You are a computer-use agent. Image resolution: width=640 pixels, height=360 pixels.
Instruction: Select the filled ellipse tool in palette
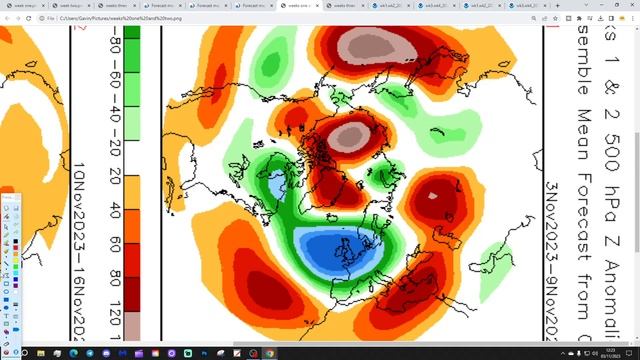[x=6, y=307]
